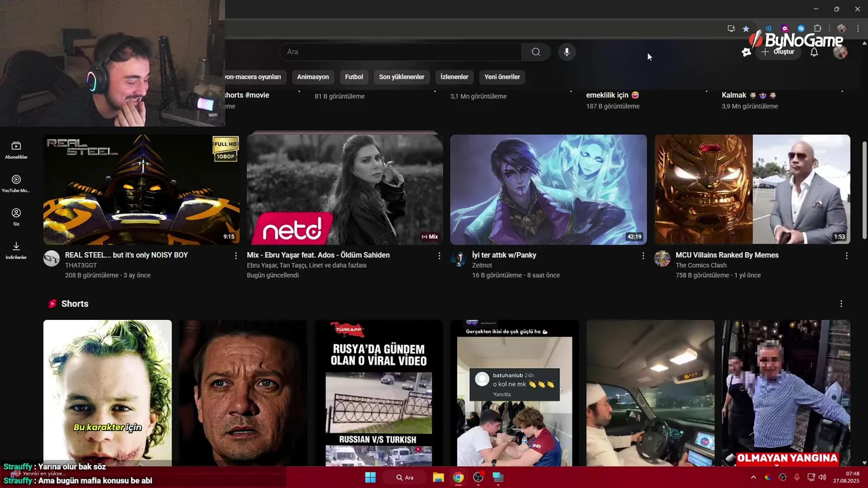This screenshot has height=488, width=868.
Task: Open the arm wrestling Short
Action: point(514,393)
